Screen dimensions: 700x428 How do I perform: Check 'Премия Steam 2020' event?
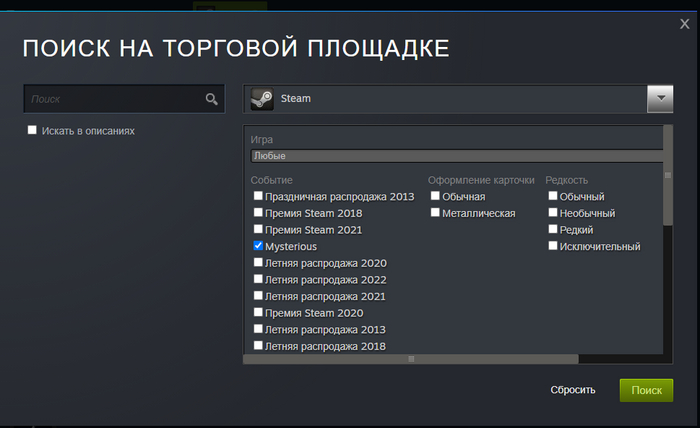pyautogui.click(x=258, y=312)
